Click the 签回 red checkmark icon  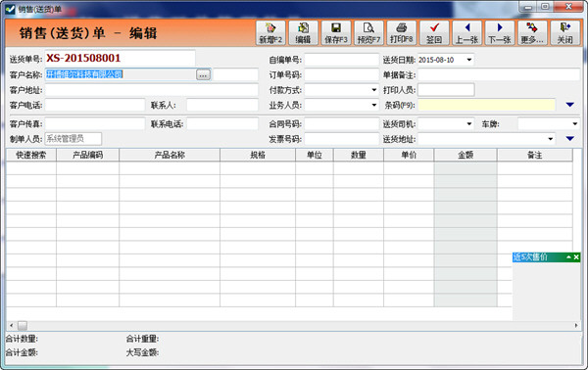pyautogui.click(x=434, y=33)
